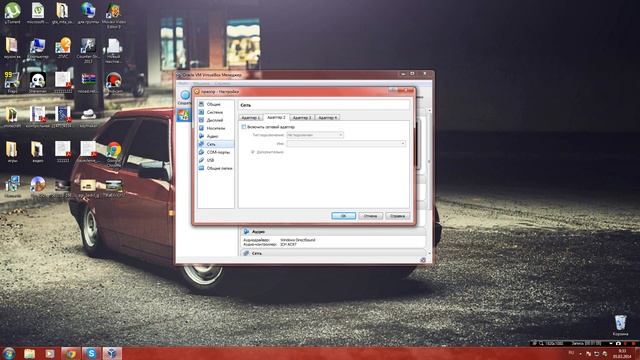Click the taskbar clock
The image size is (640, 360).
tap(622, 354)
